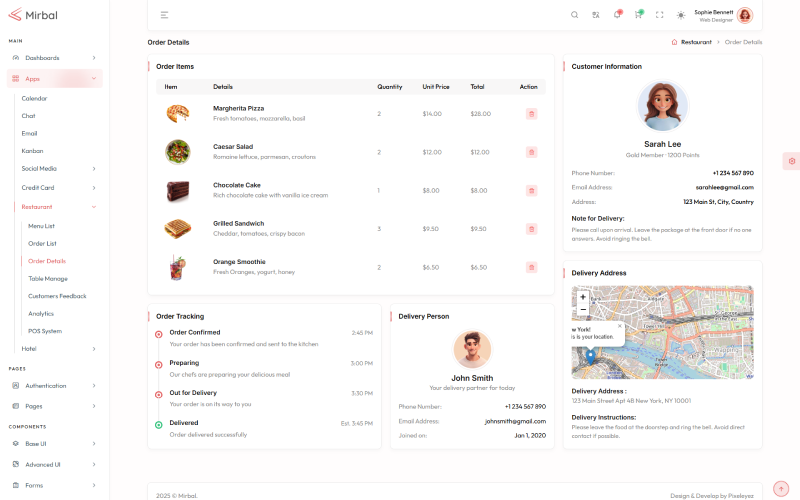Open the search icon in header
Screen dimensions: 800x500
click(574, 15)
